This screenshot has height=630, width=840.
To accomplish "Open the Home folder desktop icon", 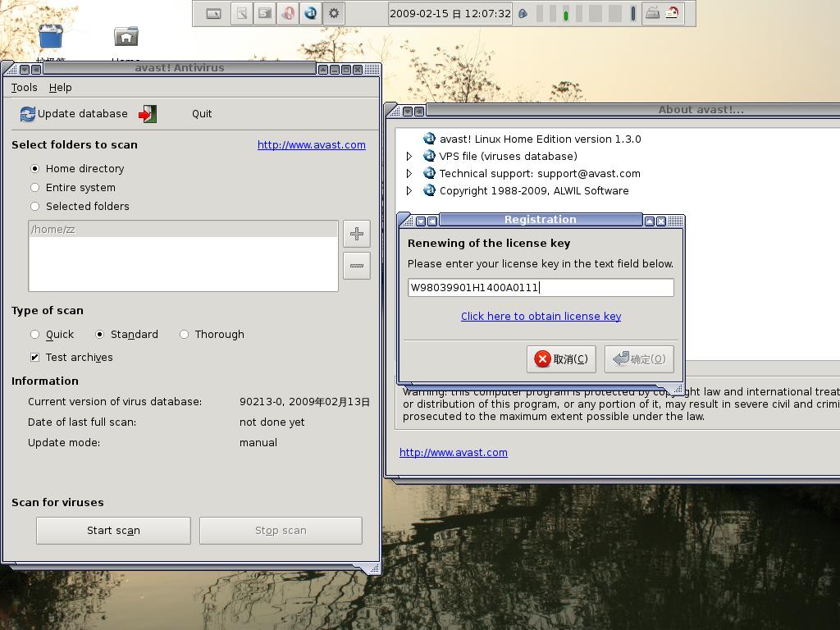I will [x=126, y=36].
